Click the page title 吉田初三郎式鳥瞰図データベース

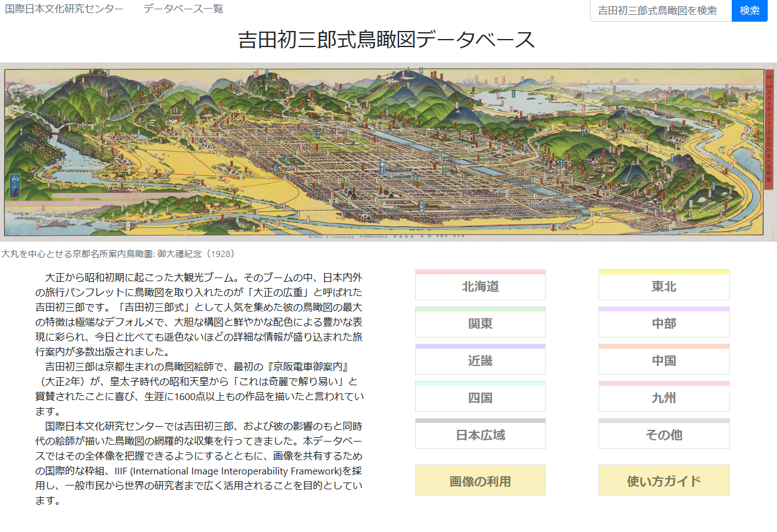(x=386, y=40)
